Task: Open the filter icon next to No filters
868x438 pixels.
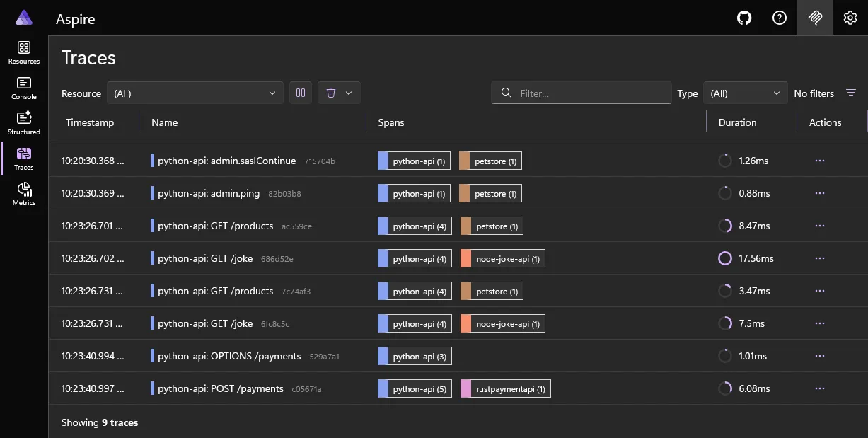Action: pyautogui.click(x=851, y=92)
